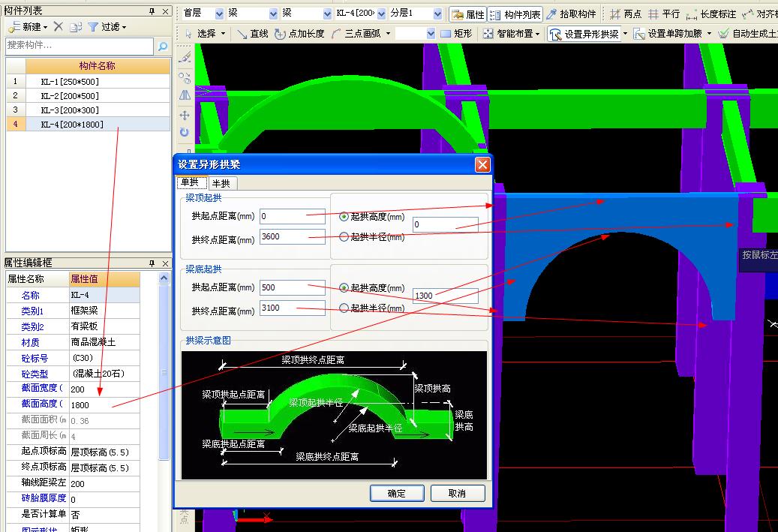Screen dimensions: 778x532
Task: Select the 矩形 rectangle tool
Action: point(456,34)
